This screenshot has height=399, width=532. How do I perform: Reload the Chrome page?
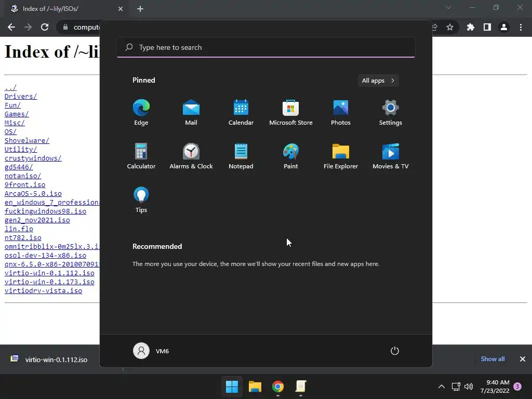pyautogui.click(x=45, y=27)
